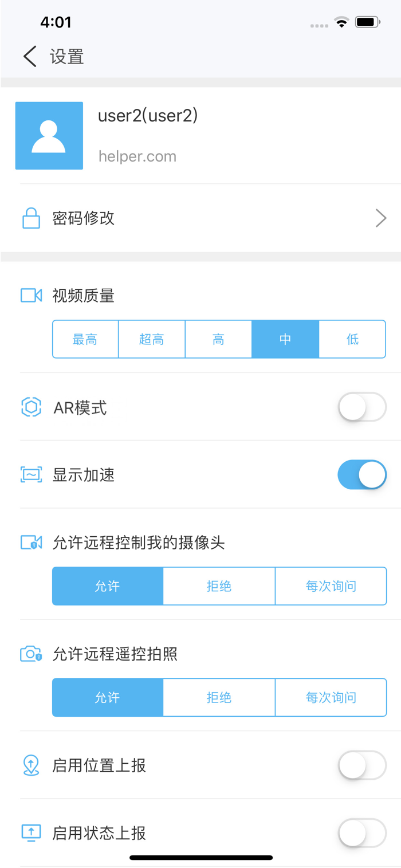Turn off the 显示加速 switch
The width and height of the screenshot is (401, 868).
coord(362,475)
